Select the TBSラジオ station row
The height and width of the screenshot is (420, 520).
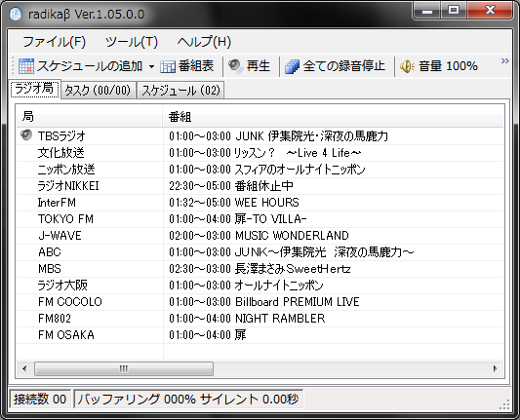260,135
